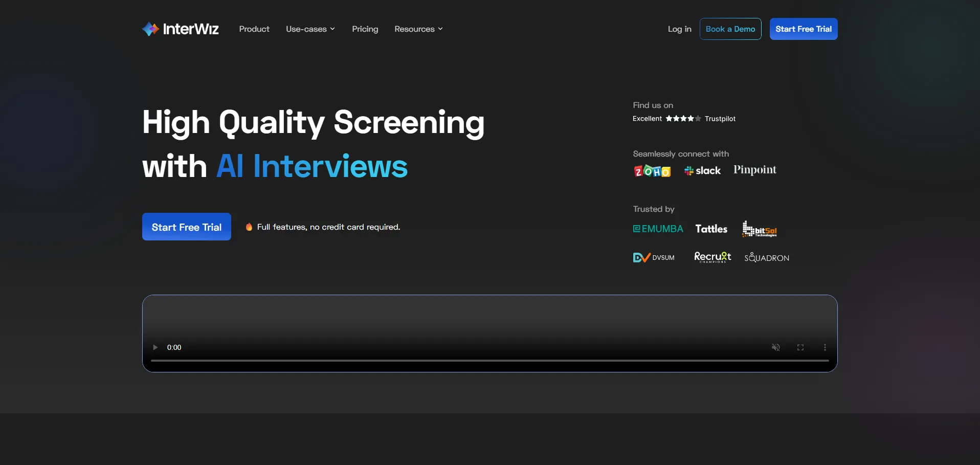Image resolution: width=980 pixels, height=465 pixels.
Task: Click the hero Start Free Trial button
Action: click(186, 227)
